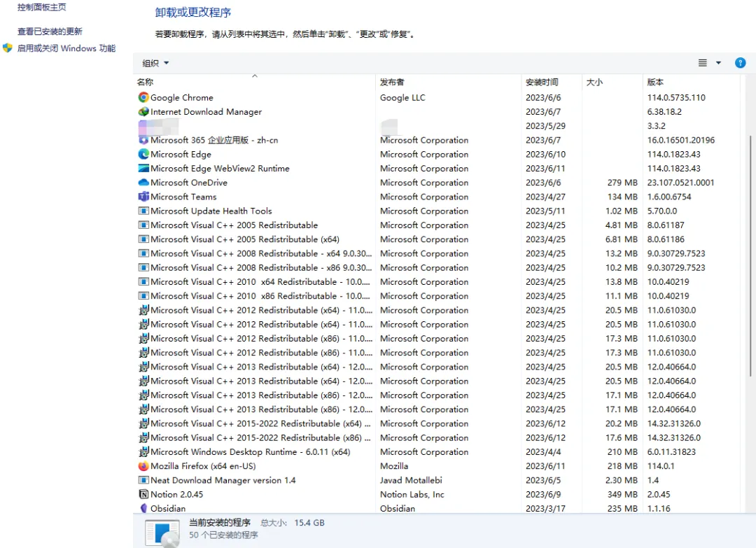
Task: Open the 控制面板主页 link
Action: [41, 7]
